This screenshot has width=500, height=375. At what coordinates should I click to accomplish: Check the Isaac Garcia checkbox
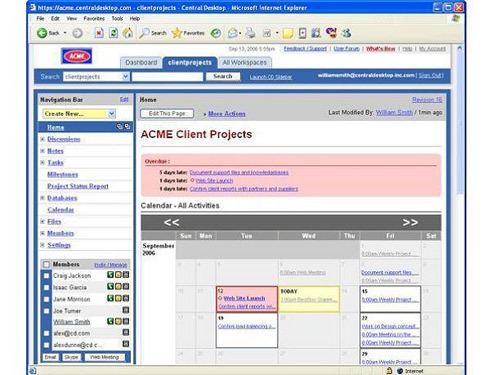pyautogui.click(x=46, y=287)
